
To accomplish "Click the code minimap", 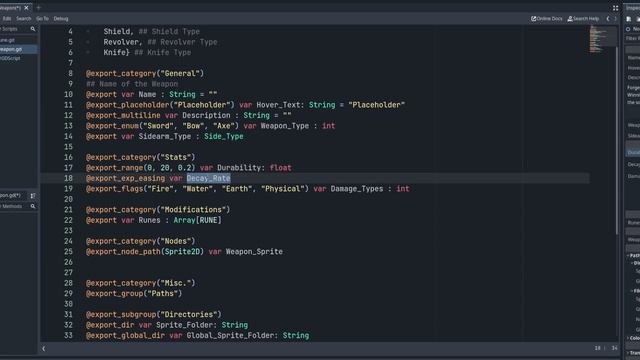I will 602,39.
